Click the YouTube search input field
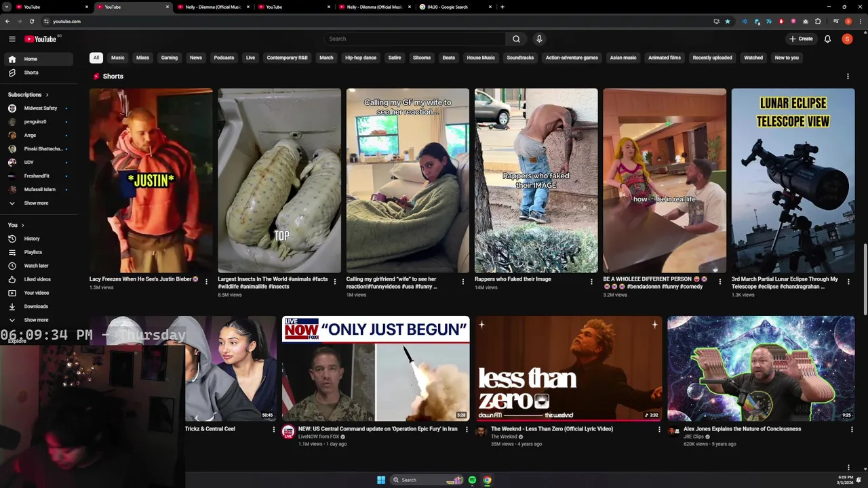 (414, 39)
